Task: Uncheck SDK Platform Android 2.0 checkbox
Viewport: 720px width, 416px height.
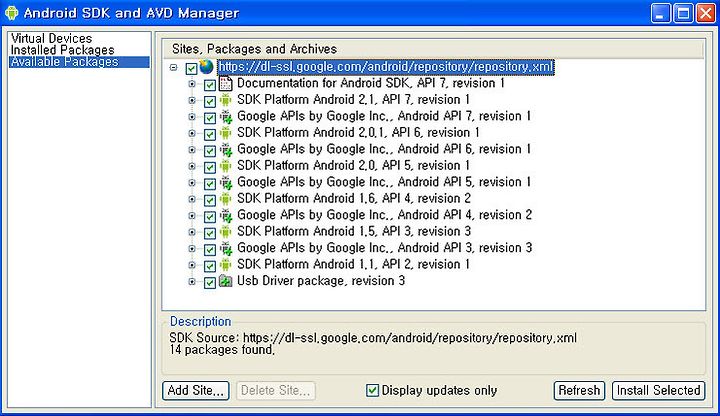Action: [210, 168]
